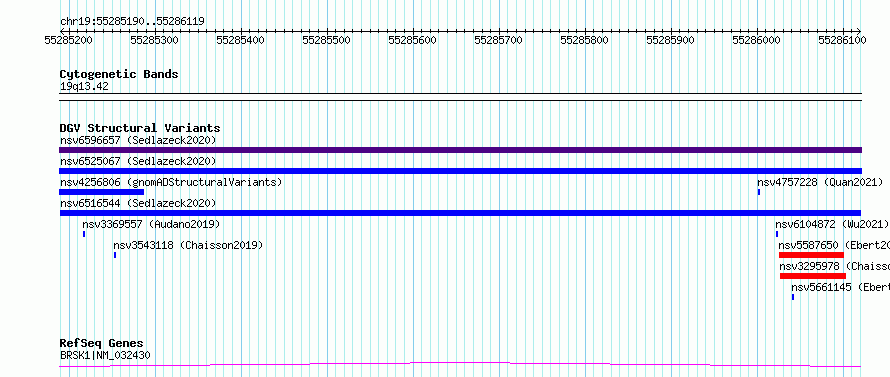Image resolution: width=890 pixels, height=377 pixels.
Task: Open variant nsv4757228 (Quan2021) label
Action: (x=820, y=182)
